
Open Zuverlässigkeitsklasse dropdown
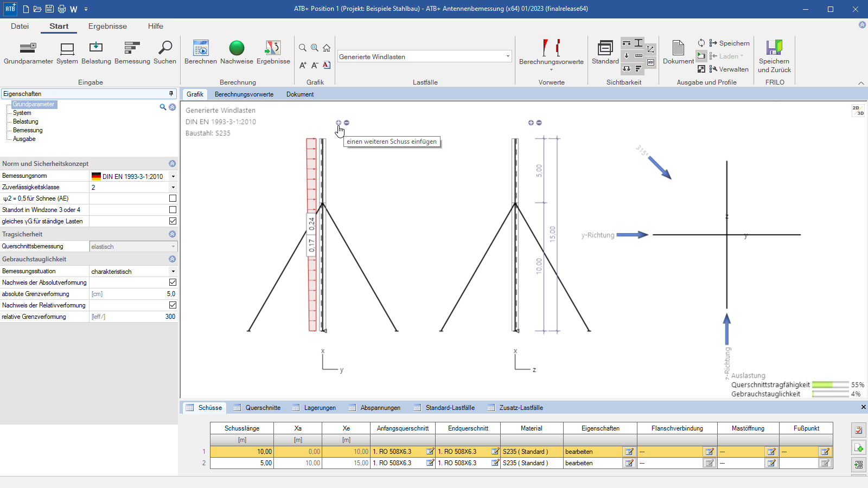click(173, 188)
